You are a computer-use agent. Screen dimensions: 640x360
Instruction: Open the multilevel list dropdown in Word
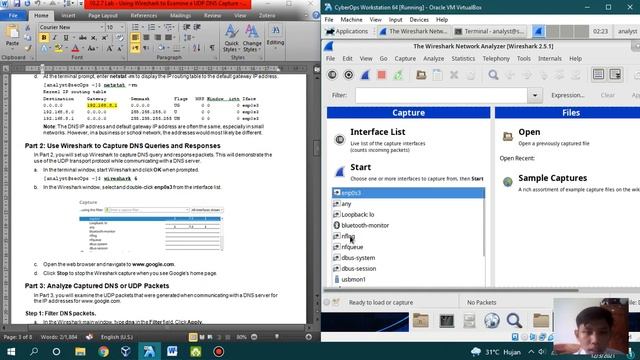point(168,27)
